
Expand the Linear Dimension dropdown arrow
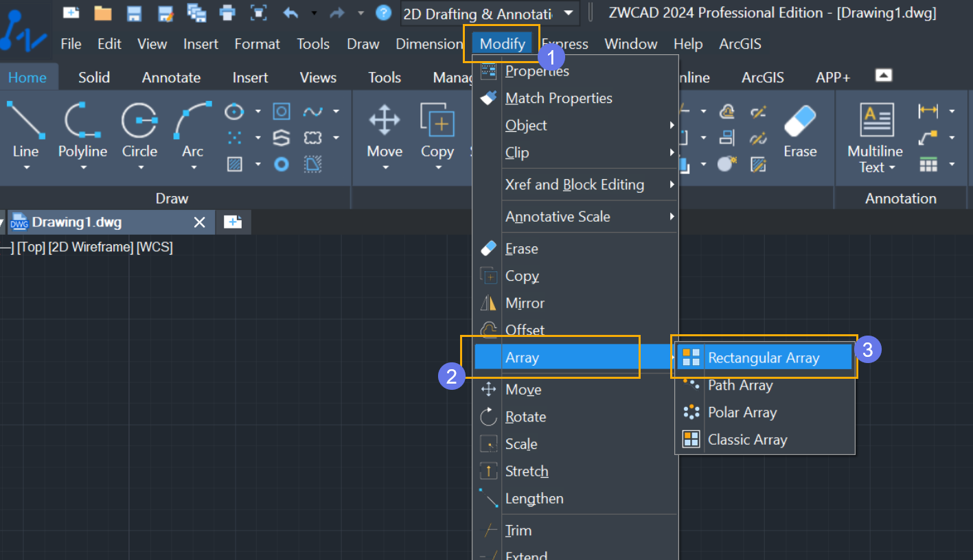tap(952, 111)
